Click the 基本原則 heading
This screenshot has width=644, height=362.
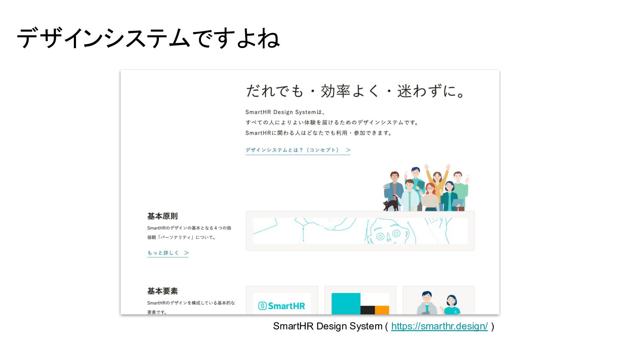pyautogui.click(x=162, y=216)
